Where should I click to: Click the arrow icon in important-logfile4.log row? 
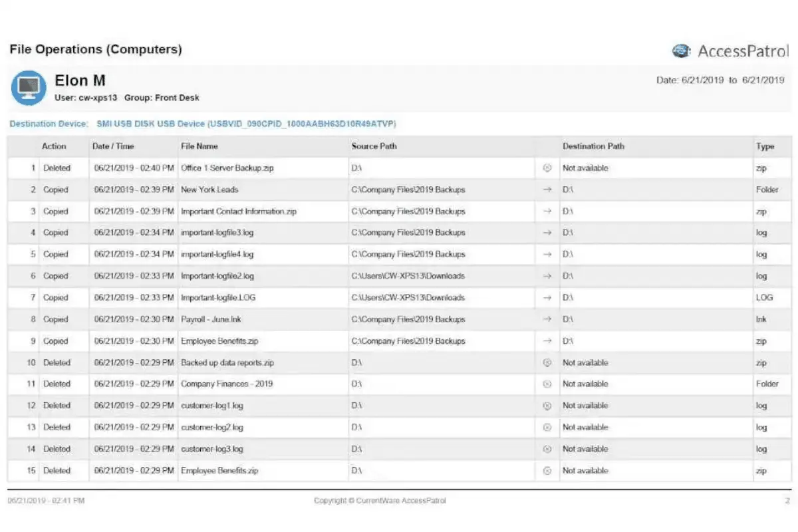[x=547, y=254]
